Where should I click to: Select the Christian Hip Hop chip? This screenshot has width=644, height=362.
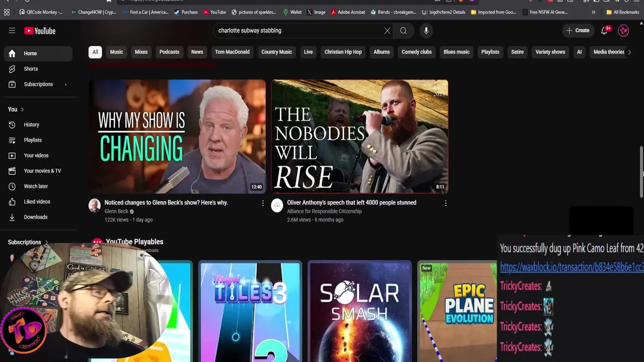343,52
